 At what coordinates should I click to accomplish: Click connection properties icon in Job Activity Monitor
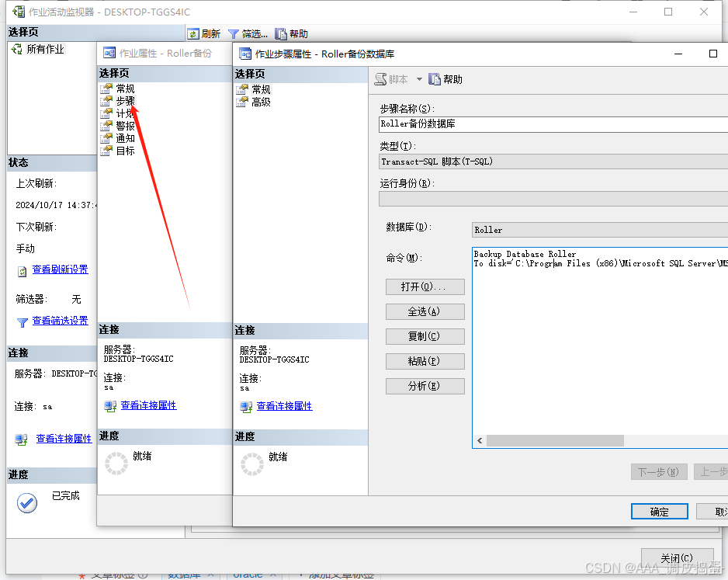click(x=21, y=439)
